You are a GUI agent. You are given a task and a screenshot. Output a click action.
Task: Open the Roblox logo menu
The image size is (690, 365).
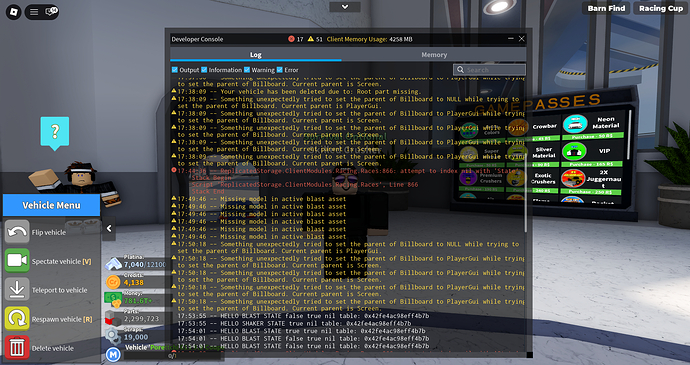click(x=13, y=12)
